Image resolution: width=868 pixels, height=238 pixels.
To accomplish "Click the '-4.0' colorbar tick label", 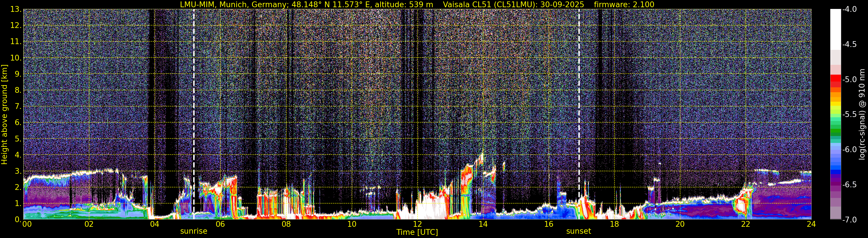I will tap(849, 10).
